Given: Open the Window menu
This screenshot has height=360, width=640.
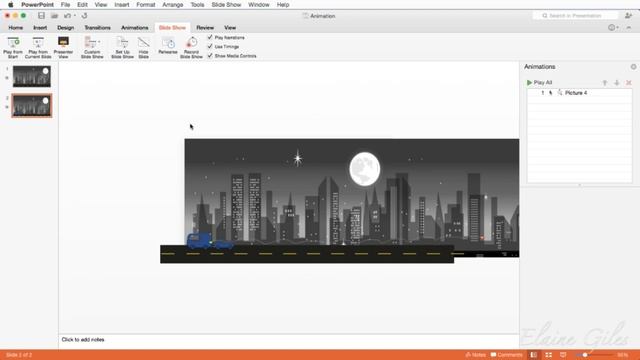Looking at the screenshot, I should tap(259, 5).
